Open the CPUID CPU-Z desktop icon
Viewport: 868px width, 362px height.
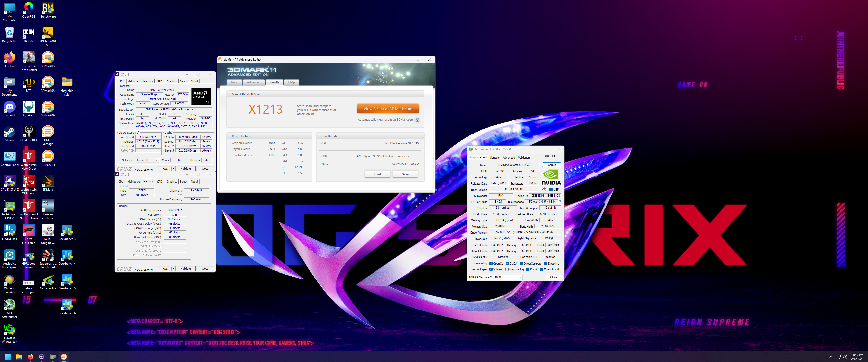(x=9, y=183)
